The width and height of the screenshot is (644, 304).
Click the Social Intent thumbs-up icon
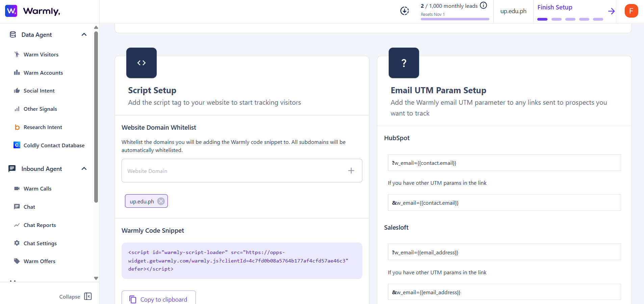click(17, 91)
